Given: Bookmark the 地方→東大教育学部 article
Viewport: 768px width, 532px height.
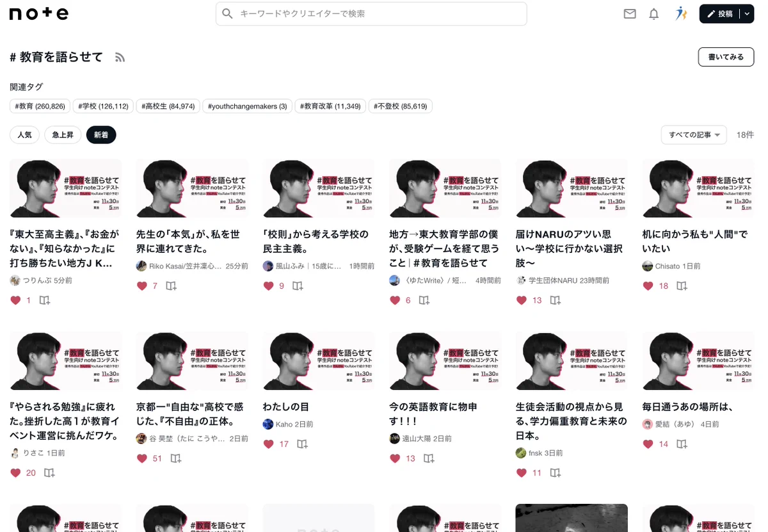Looking at the screenshot, I should [x=424, y=300].
